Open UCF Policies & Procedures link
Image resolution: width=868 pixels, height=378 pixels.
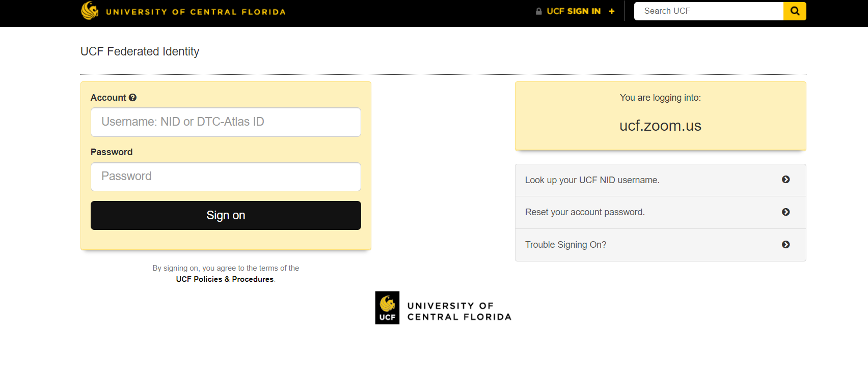point(225,279)
